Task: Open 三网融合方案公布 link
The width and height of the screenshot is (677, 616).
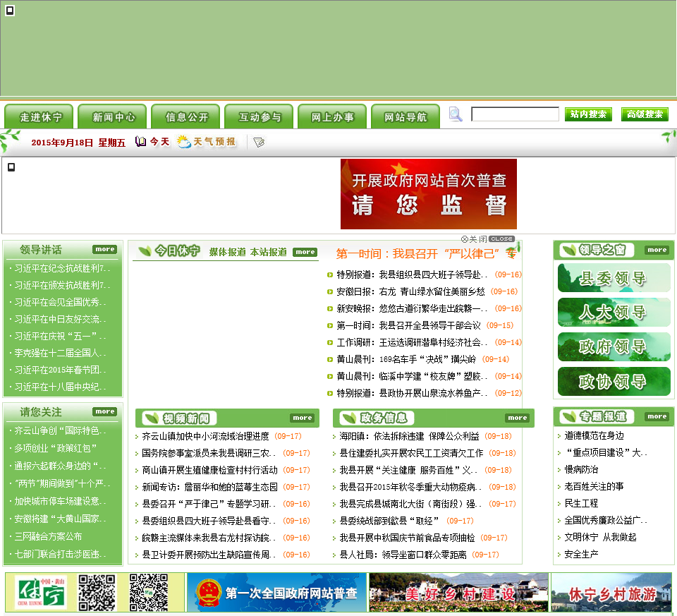Action: [48, 536]
